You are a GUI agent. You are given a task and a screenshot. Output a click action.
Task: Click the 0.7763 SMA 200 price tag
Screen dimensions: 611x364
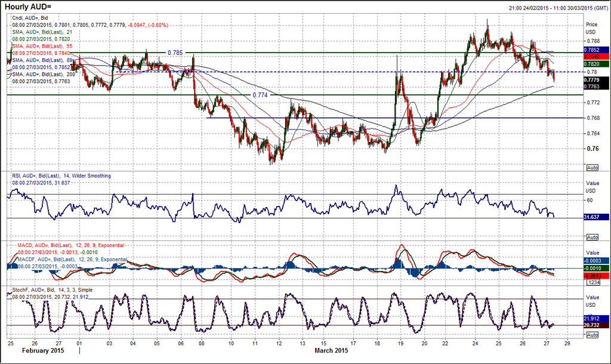click(596, 87)
